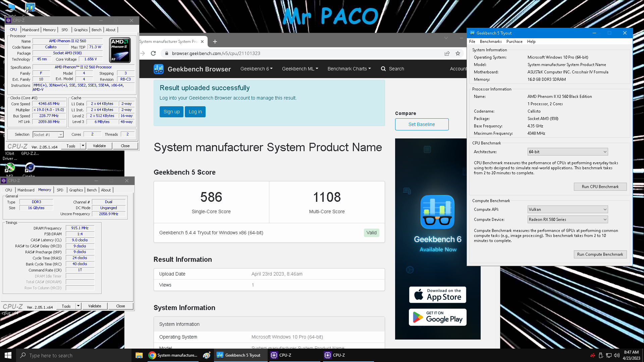Close the System manufacturer browser tab
Image resolution: width=644 pixels, height=362 pixels.
click(202, 42)
